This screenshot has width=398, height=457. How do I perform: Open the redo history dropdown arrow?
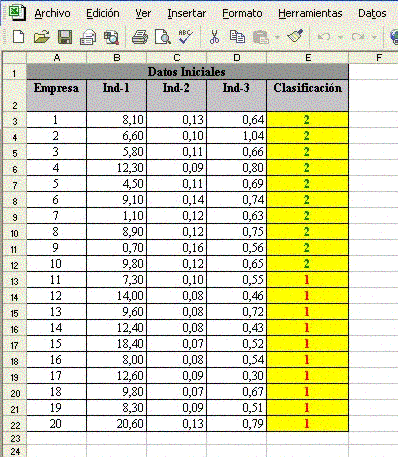click(374, 37)
